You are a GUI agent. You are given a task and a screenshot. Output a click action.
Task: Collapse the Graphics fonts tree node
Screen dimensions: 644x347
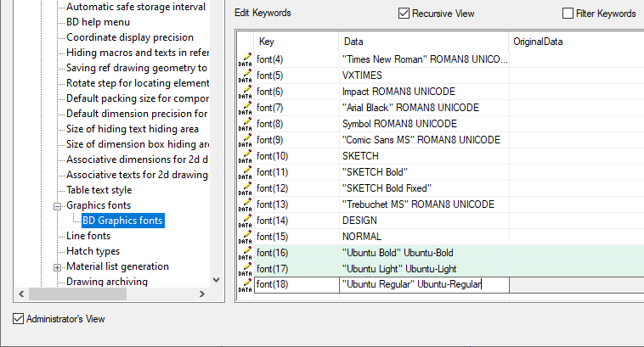(58, 205)
